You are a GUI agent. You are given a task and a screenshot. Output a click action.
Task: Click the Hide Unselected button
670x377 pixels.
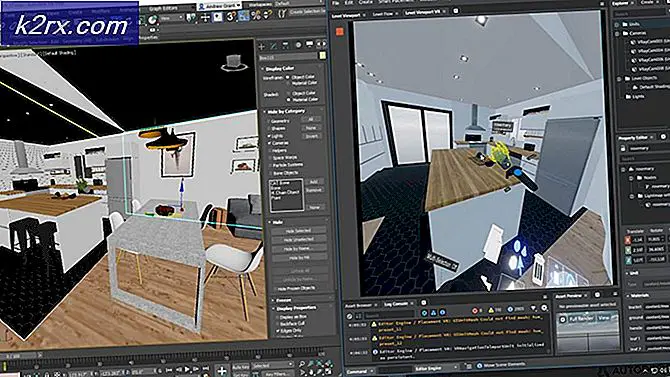(299, 240)
